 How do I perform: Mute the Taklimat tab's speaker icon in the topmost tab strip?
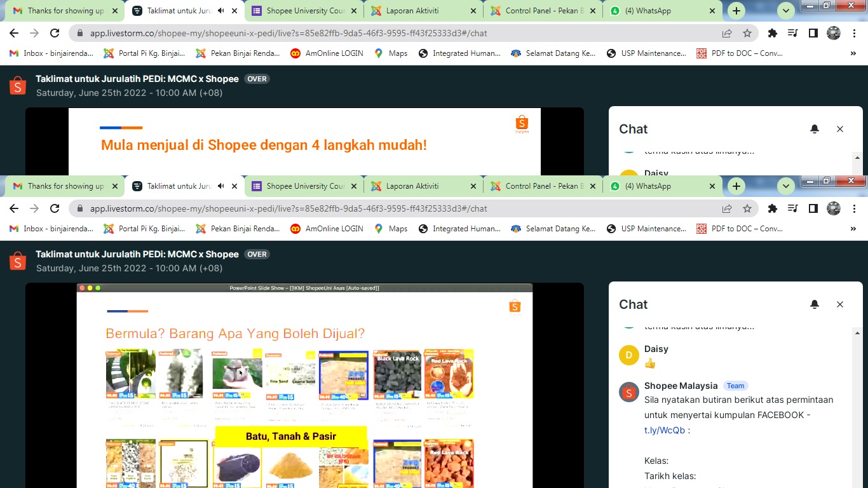point(221,11)
